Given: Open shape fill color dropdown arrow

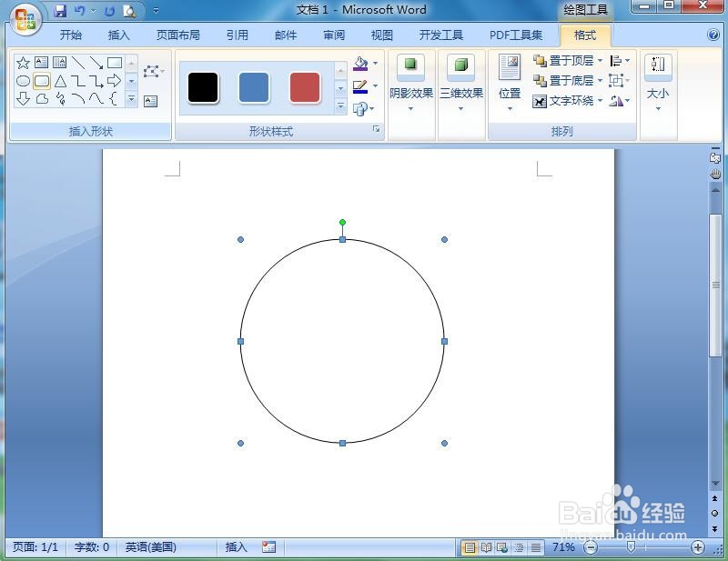Looking at the screenshot, I should tap(375, 63).
